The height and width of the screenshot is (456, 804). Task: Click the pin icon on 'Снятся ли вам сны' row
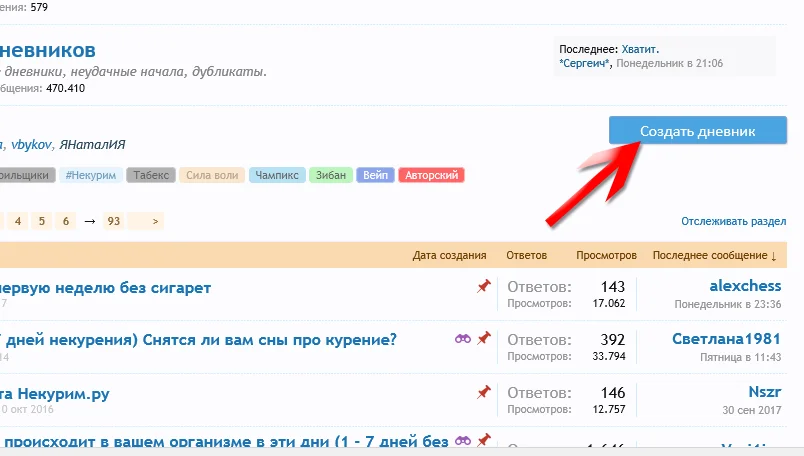point(484,339)
